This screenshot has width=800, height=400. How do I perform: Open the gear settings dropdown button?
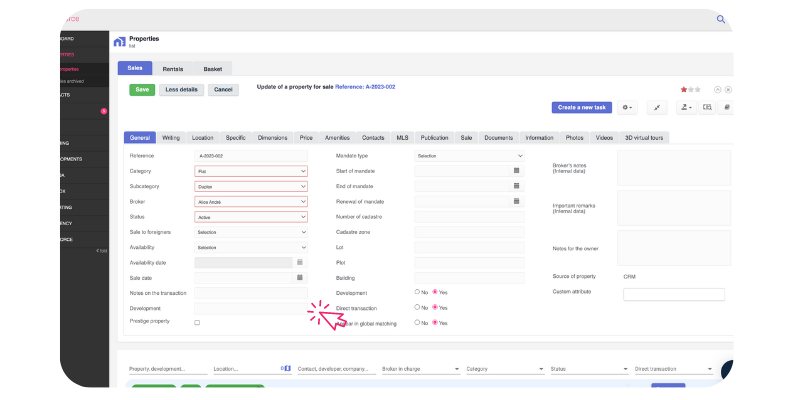pos(628,108)
